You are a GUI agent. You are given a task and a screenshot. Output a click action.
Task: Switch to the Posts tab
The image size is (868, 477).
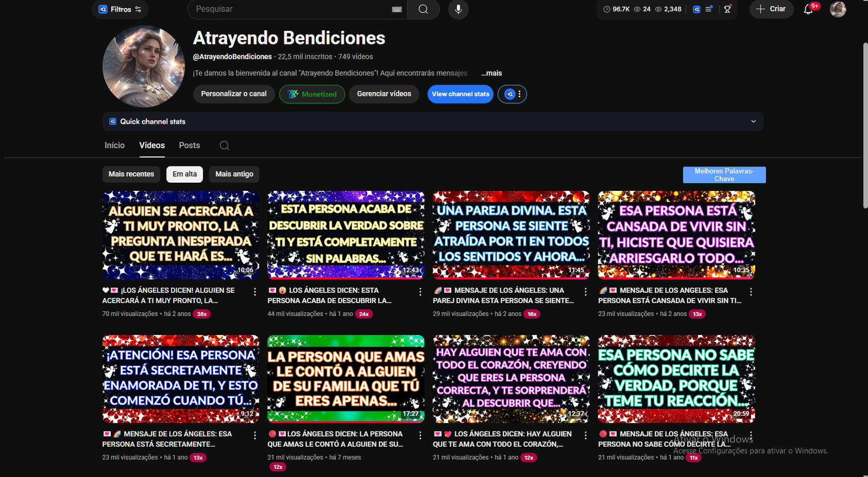coord(189,145)
